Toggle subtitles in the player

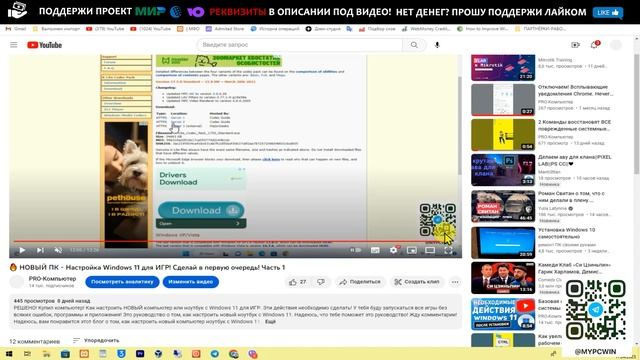375,250
